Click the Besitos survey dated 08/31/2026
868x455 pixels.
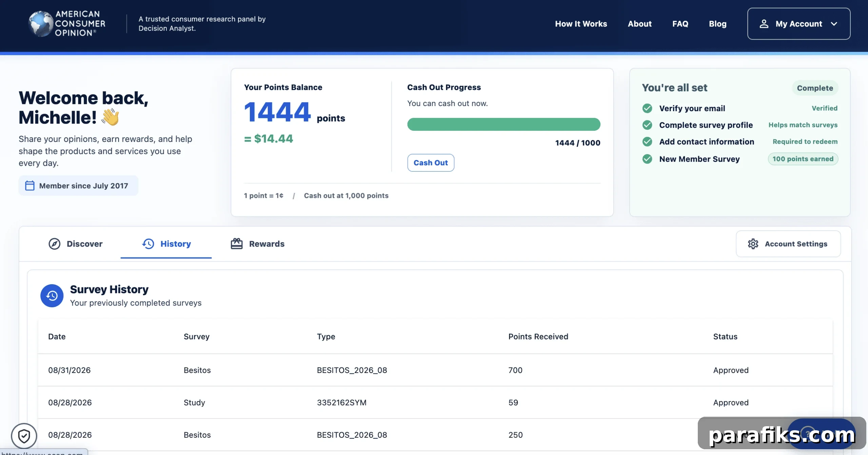coord(197,370)
